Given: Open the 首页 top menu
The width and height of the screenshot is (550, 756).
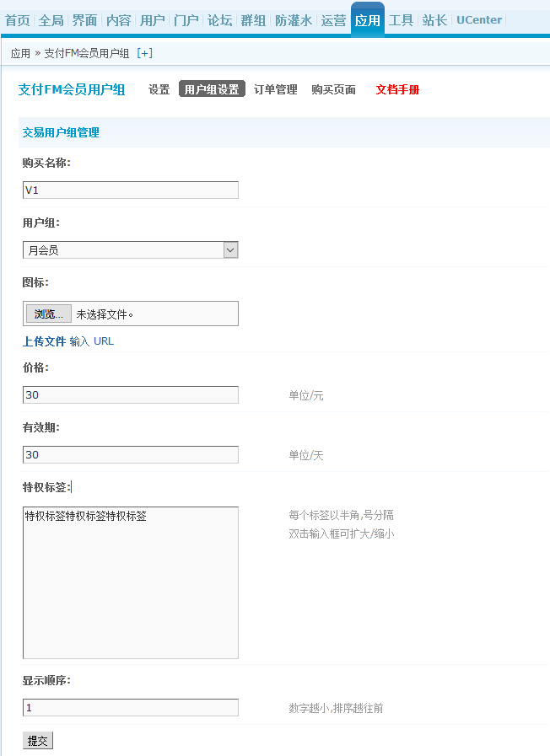Looking at the screenshot, I should click(18, 20).
